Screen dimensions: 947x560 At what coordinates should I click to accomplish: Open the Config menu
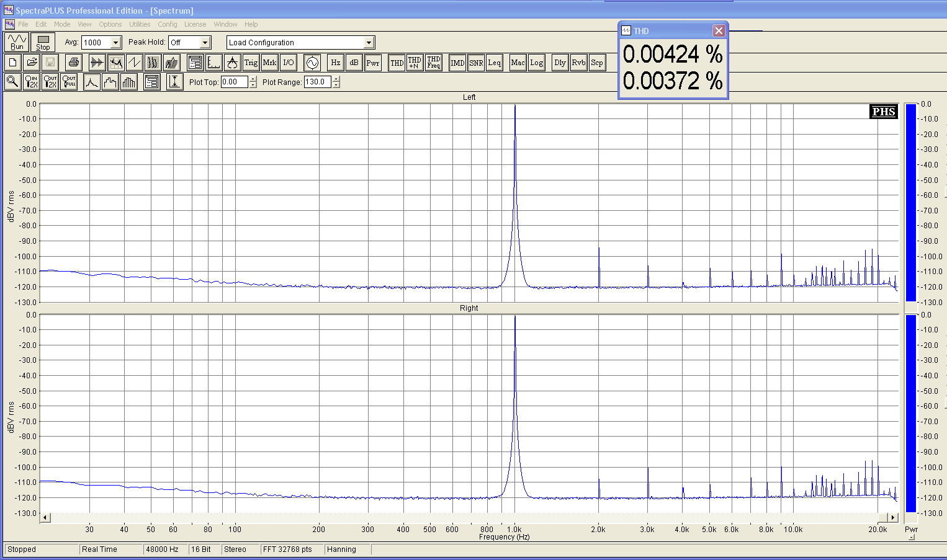pos(168,24)
